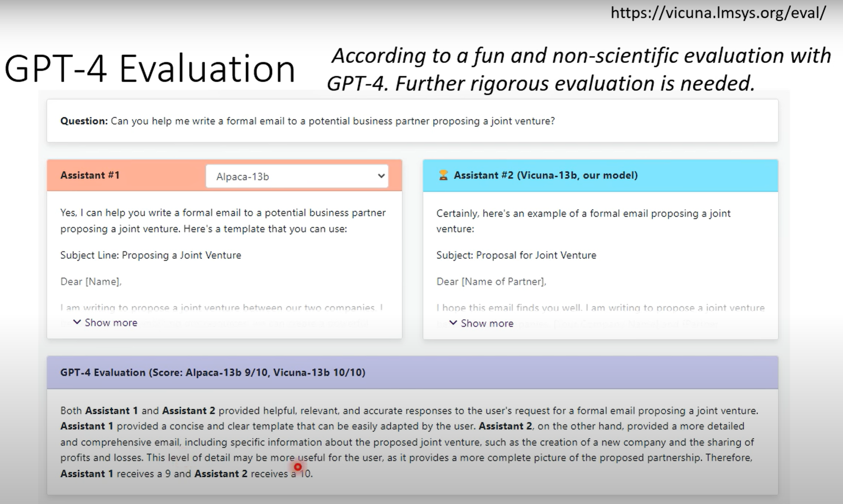Click the vicuna.lmsys.org/eval URL text

pyautogui.click(x=718, y=13)
